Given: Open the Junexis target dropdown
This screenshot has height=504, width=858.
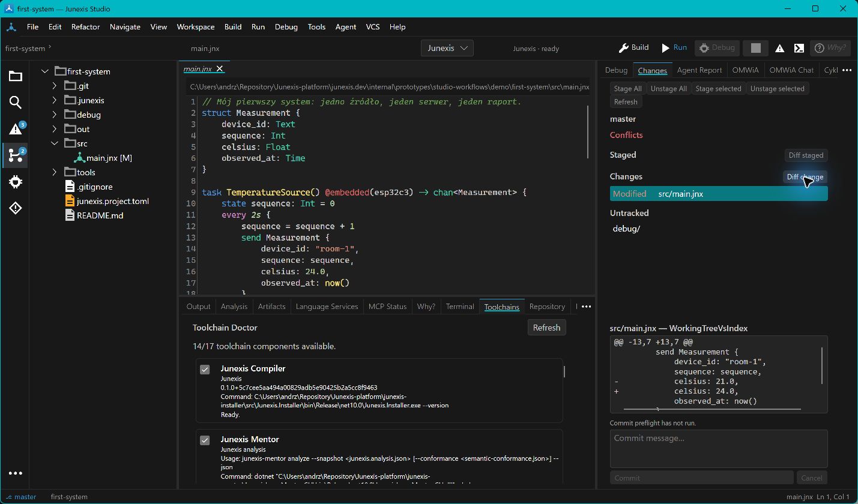Looking at the screenshot, I should [x=447, y=48].
